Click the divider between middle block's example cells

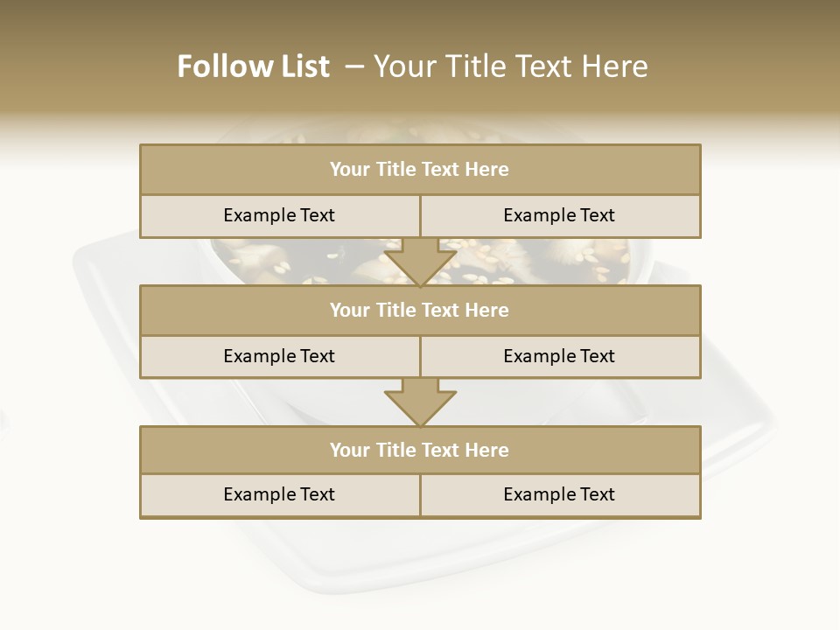[420, 356]
